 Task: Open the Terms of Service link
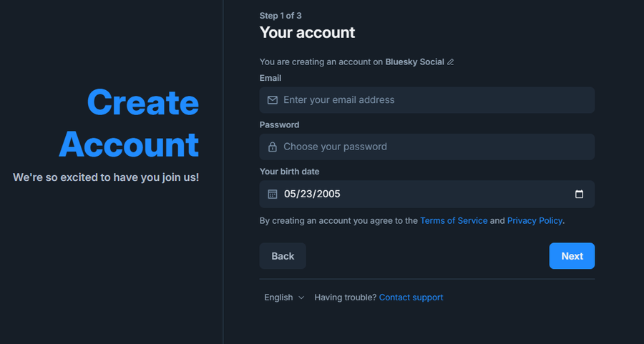click(454, 221)
